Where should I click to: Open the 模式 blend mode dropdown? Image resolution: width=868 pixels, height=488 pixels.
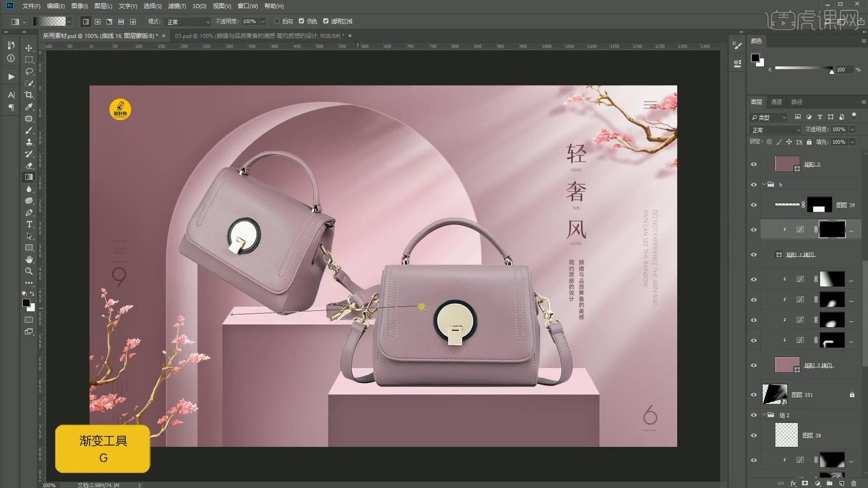tap(188, 22)
